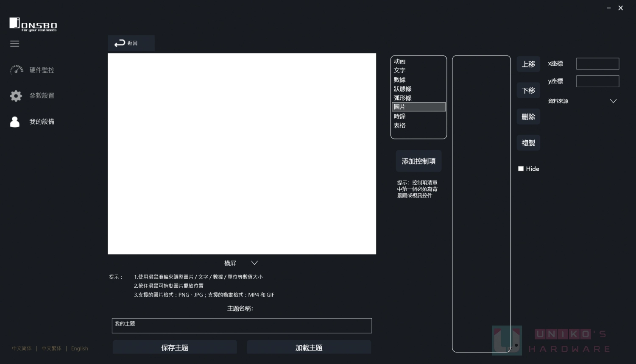Click 保存主題 to save theme
Screen dimensions: 636x364
(175, 347)
